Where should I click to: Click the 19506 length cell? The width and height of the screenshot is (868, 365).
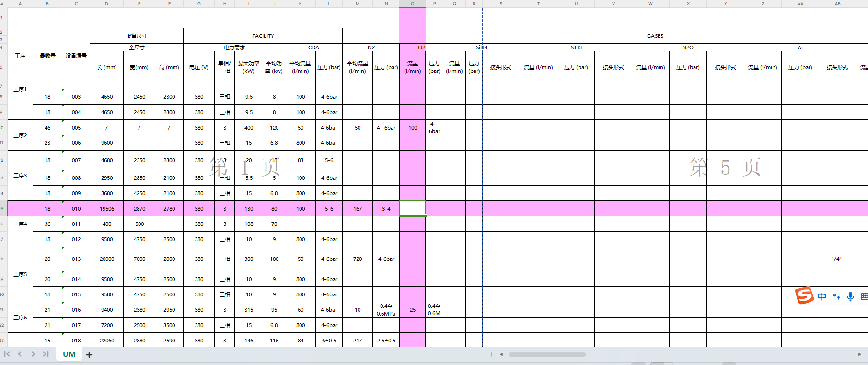[x=107, y=209]
